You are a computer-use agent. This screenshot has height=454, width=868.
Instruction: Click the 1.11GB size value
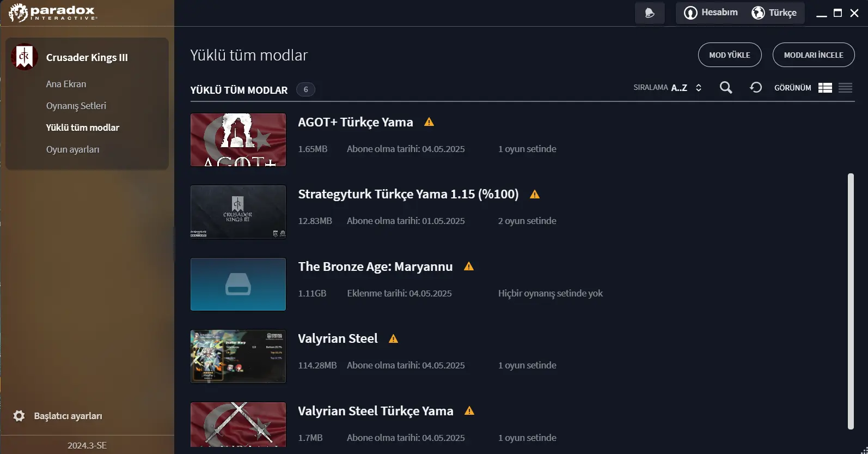point(312,293)
